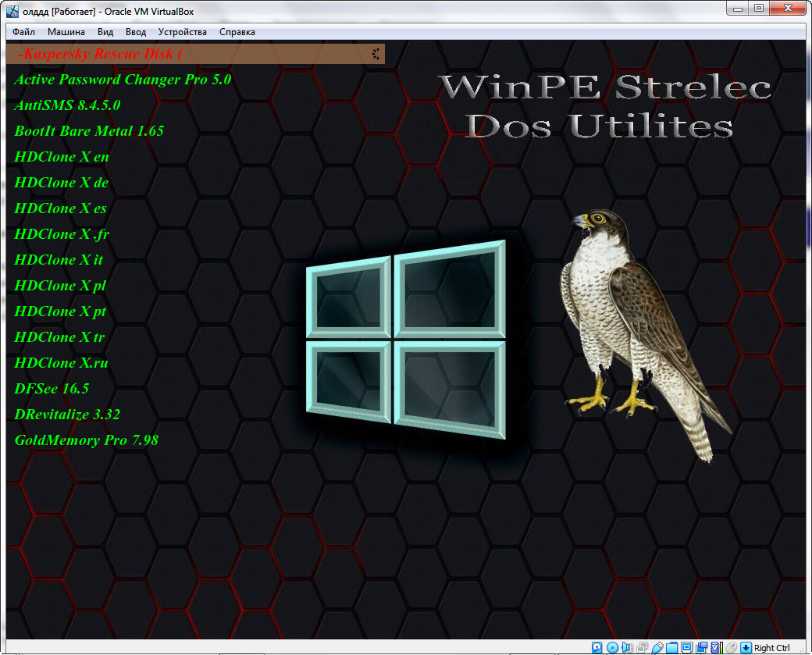Pick HDClone X en entry
The image size is (812, 655).
(x=62, y=157)
